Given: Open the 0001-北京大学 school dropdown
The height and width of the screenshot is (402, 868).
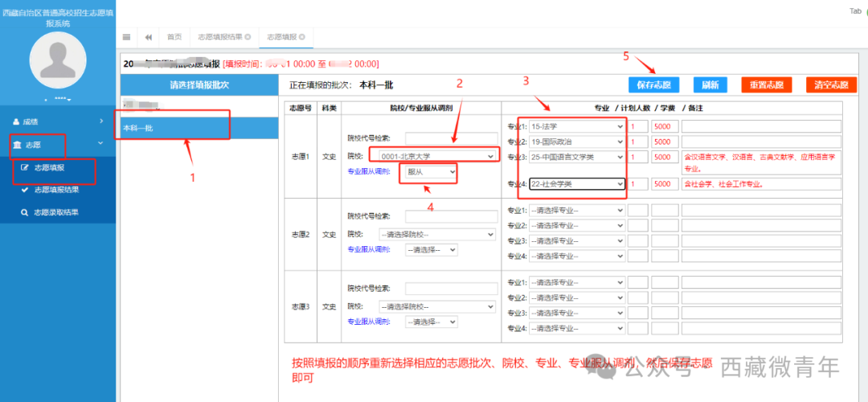Looking at the screenshot, I should (437, 157).
